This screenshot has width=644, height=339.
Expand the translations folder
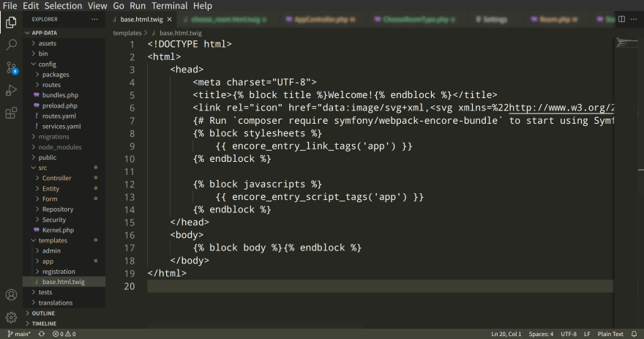point(56,303)
